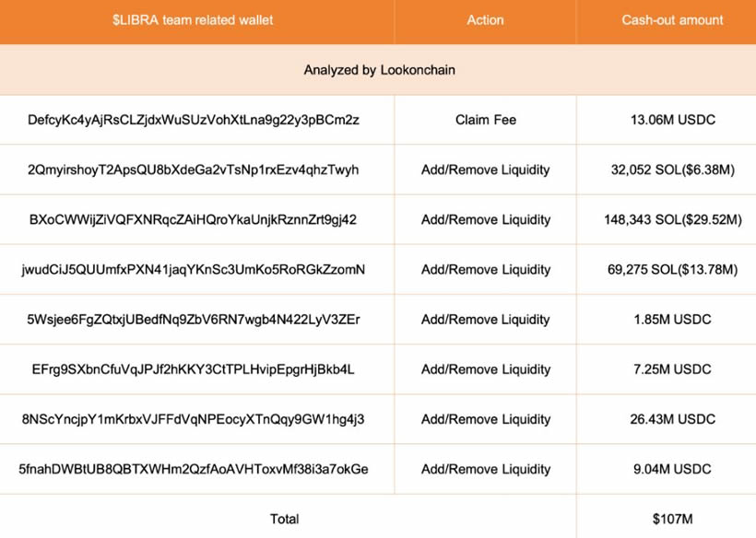Viewport: 756px width, 538px height.
Task: Select the 69,275 SOL($13.78M) amount
Action: pos(671,270)
